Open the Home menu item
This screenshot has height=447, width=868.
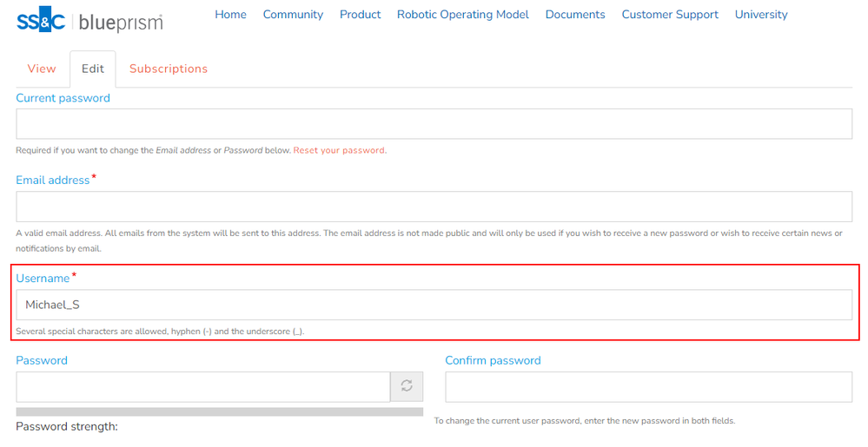pos(230,15)
